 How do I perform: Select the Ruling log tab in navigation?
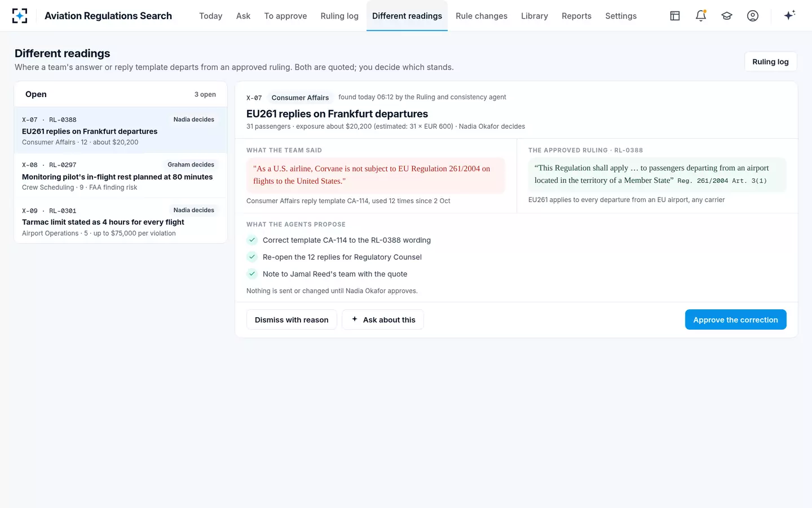(x=339, y=16)
